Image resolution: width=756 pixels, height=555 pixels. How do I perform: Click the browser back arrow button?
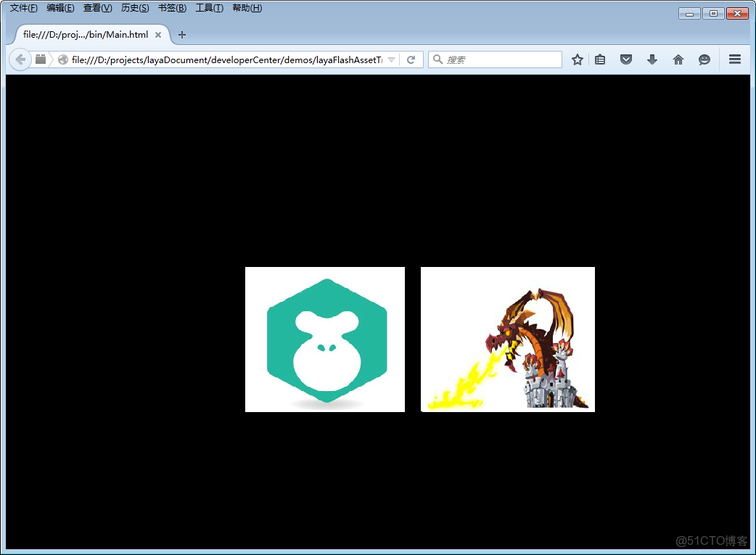pos(20,59)
